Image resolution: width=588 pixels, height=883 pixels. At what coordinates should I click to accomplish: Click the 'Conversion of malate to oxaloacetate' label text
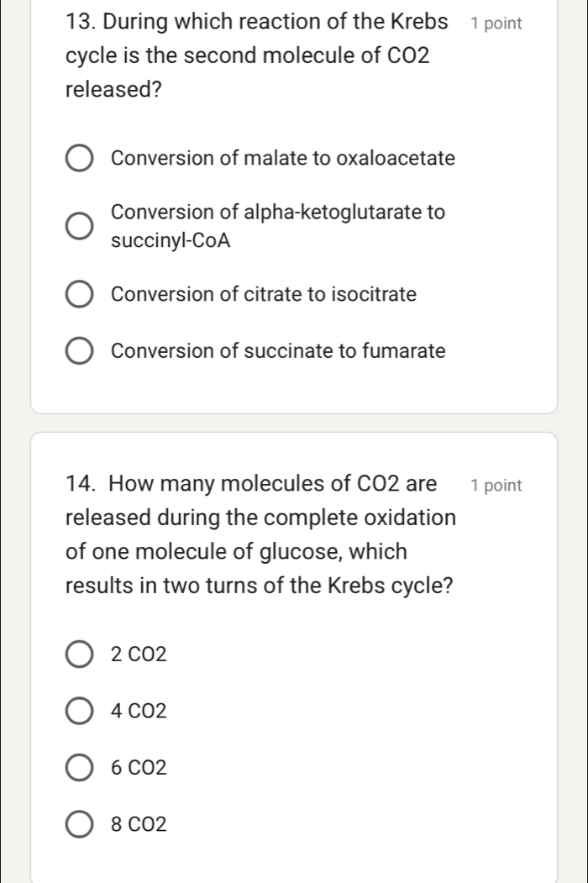[x=283, y=158]
